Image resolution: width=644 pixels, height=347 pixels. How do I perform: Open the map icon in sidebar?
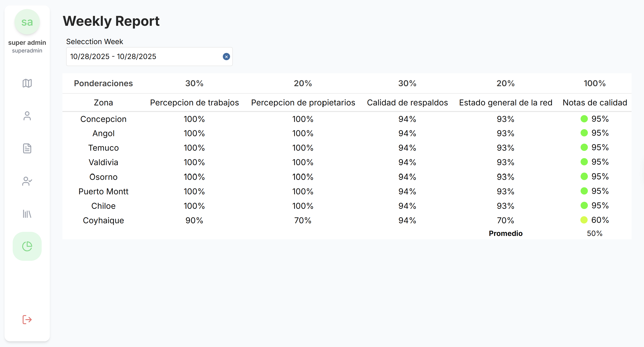[x=27, y=83]
